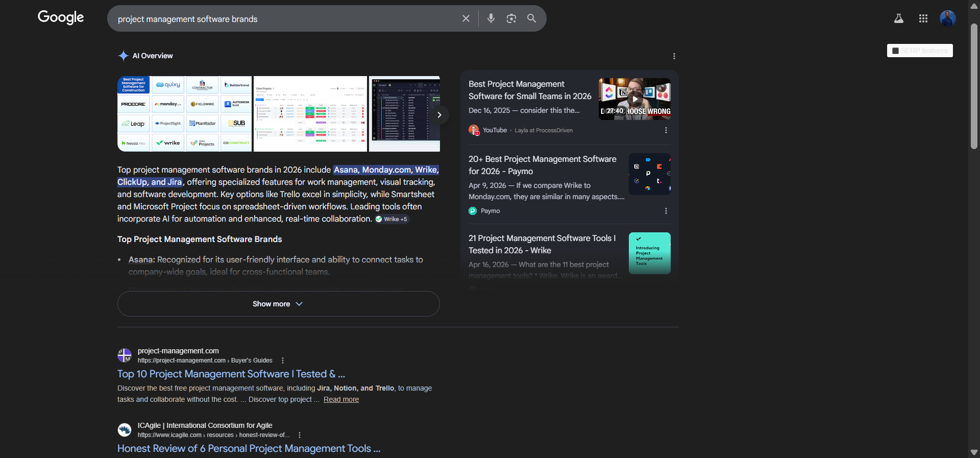This screenshot has height=458, width=980.
Task: Click the AI Overview sparkle icon
Action: click(x=123, y=56)
